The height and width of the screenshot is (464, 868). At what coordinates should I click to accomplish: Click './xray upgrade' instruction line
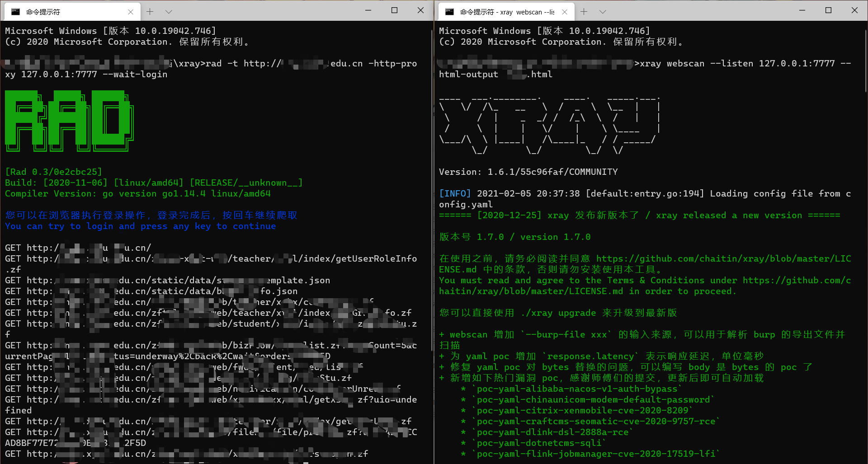558,313
